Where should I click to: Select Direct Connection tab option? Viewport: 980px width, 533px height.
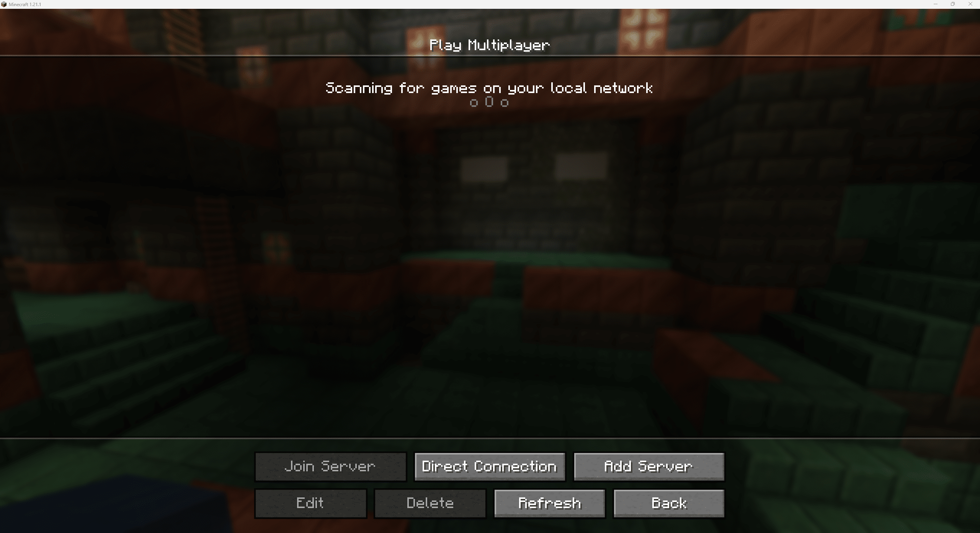(x=490, y=466)
